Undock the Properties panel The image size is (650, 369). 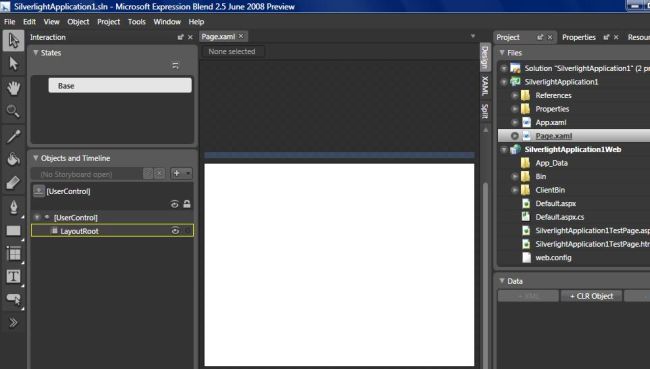point(606,37)
